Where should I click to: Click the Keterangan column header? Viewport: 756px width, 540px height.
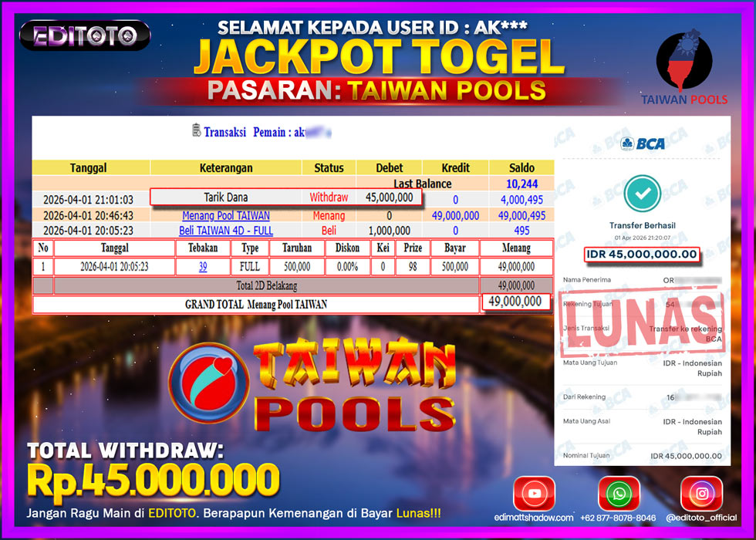point(226,168)
